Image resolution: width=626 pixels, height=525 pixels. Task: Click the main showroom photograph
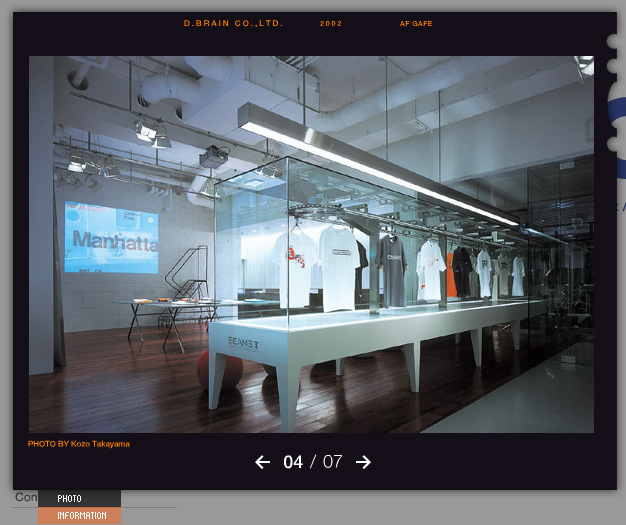pos(311,244)
